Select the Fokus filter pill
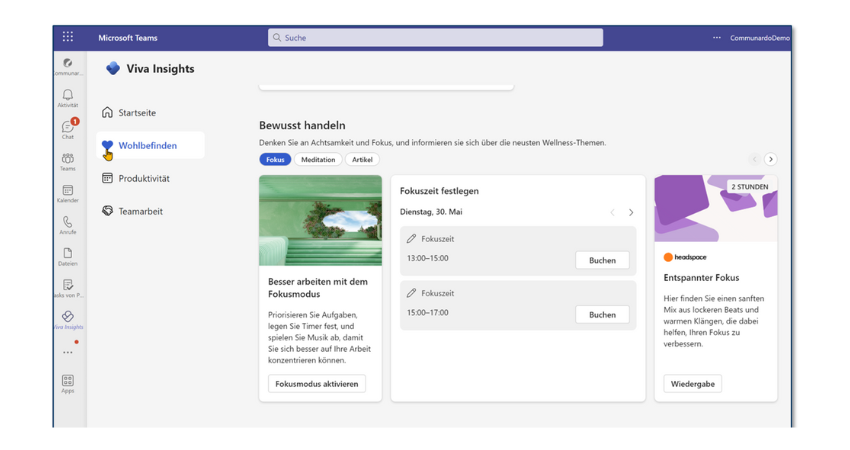This screenshot has height=450, width=850. (275, 159)
